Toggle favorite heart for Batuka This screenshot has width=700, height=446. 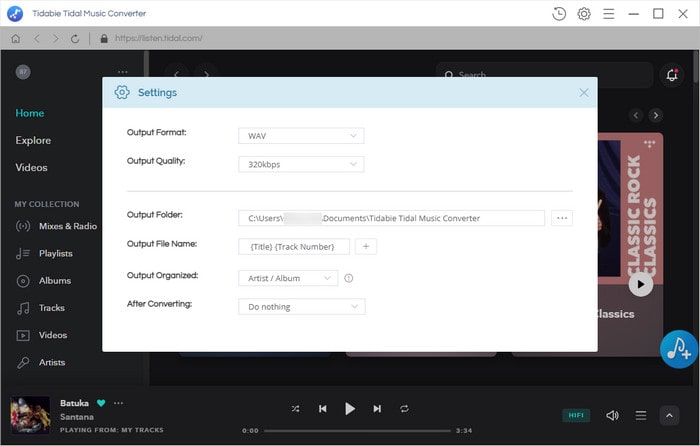point(101,403)
